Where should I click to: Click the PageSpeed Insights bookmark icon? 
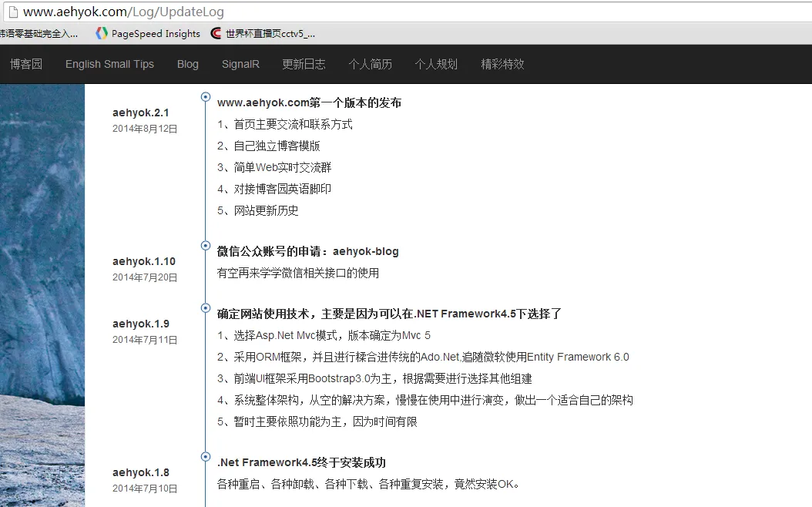pos(102,33)
